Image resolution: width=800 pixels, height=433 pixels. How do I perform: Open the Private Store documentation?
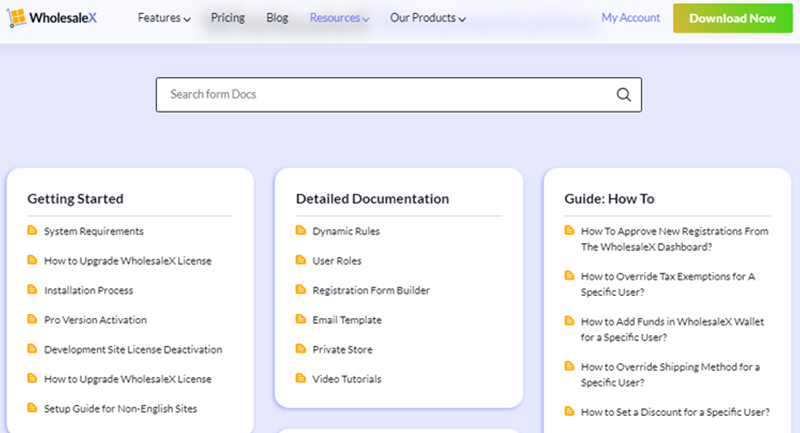[x=342, y=349]
